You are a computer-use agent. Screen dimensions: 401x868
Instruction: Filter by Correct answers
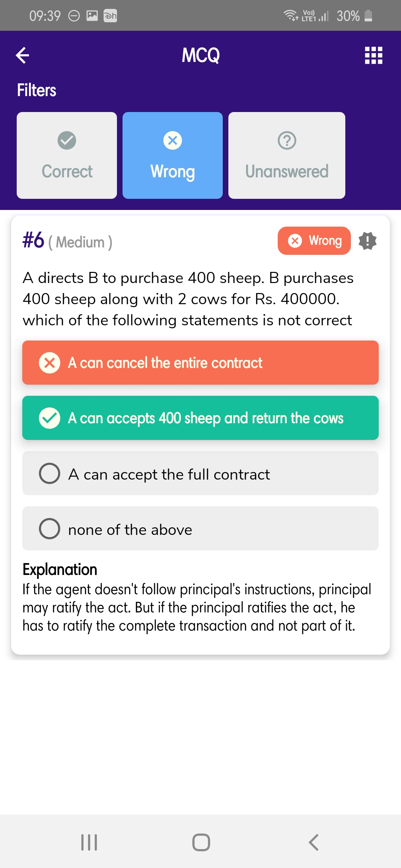[x=67, y=171]
